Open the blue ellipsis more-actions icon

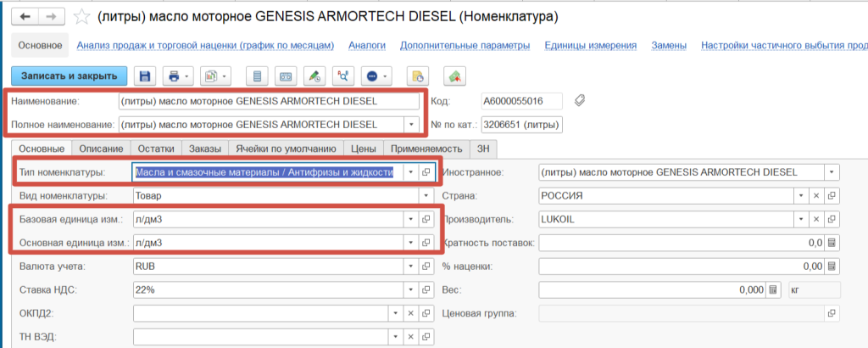(376, 76)
